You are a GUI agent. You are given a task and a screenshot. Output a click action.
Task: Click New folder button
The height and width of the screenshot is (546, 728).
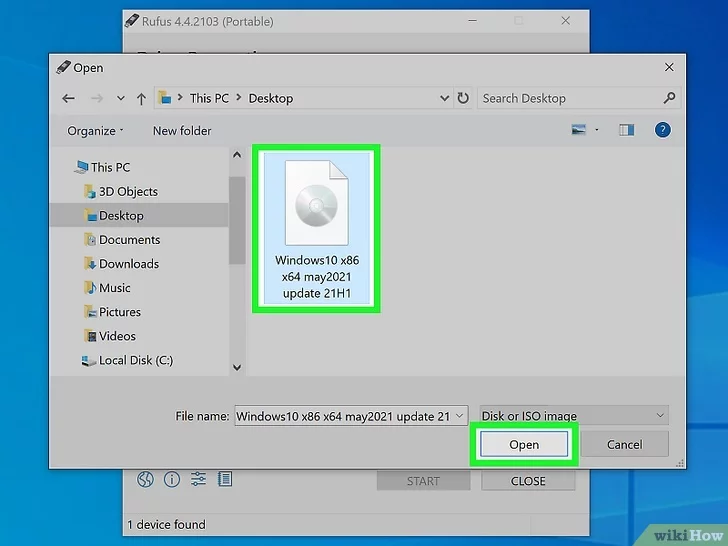tap(182, 131)
